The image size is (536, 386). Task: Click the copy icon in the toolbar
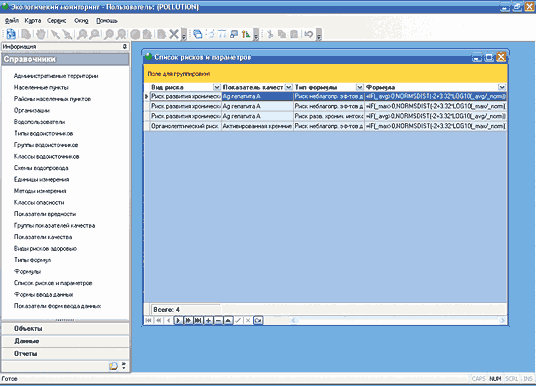282,34
